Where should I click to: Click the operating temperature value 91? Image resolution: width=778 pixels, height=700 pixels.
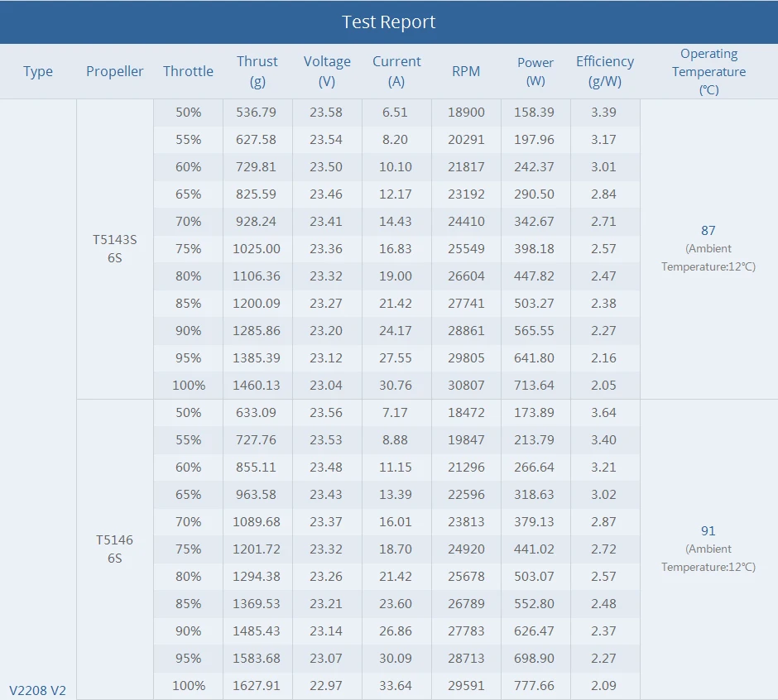(x=708, y=531)
